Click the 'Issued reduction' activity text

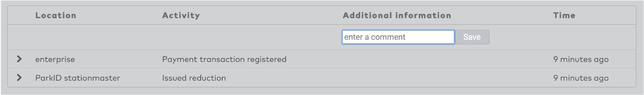pos(194,78)
